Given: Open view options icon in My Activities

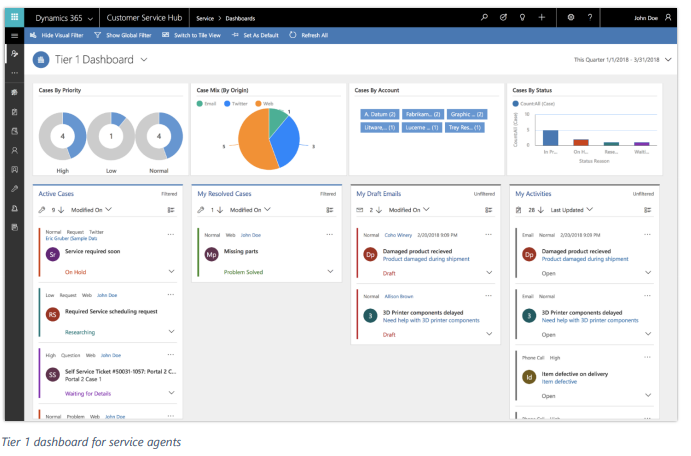Looking at the screenshot, I should click(x=647, y=210).
